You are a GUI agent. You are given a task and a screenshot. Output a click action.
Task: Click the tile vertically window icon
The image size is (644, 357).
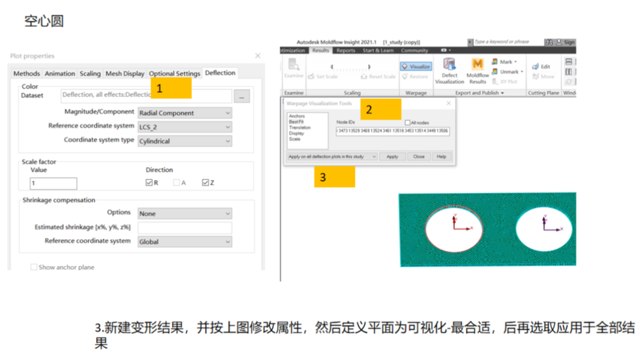tap(569, 72)
